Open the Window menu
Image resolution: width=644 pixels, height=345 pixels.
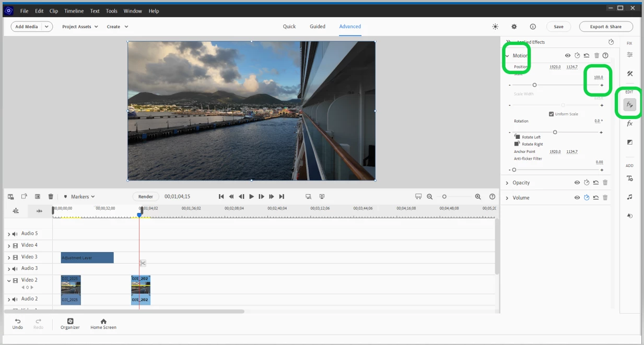click(x=133, y=11)
